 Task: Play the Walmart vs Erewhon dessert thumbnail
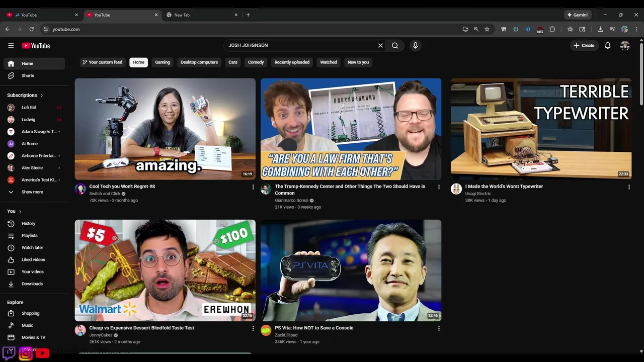(x=165, y=270)
